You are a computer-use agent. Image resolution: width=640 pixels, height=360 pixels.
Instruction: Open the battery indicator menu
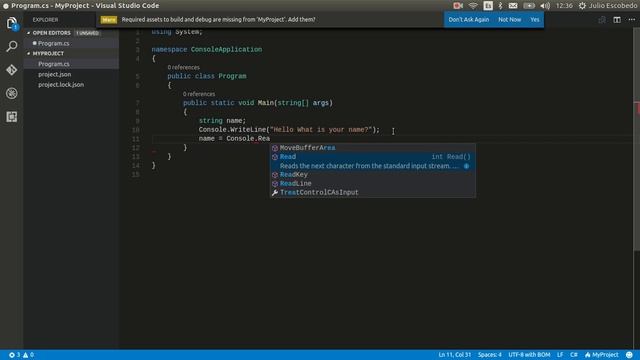tap(529, 6)
